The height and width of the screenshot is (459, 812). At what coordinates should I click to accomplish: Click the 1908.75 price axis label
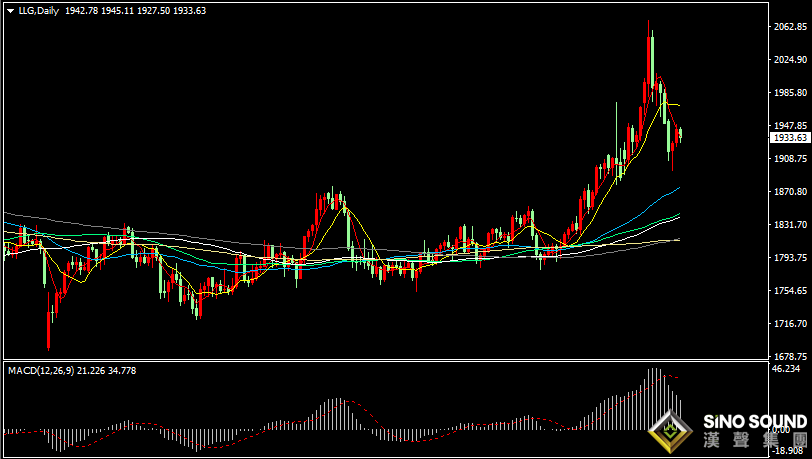[791, 159]
